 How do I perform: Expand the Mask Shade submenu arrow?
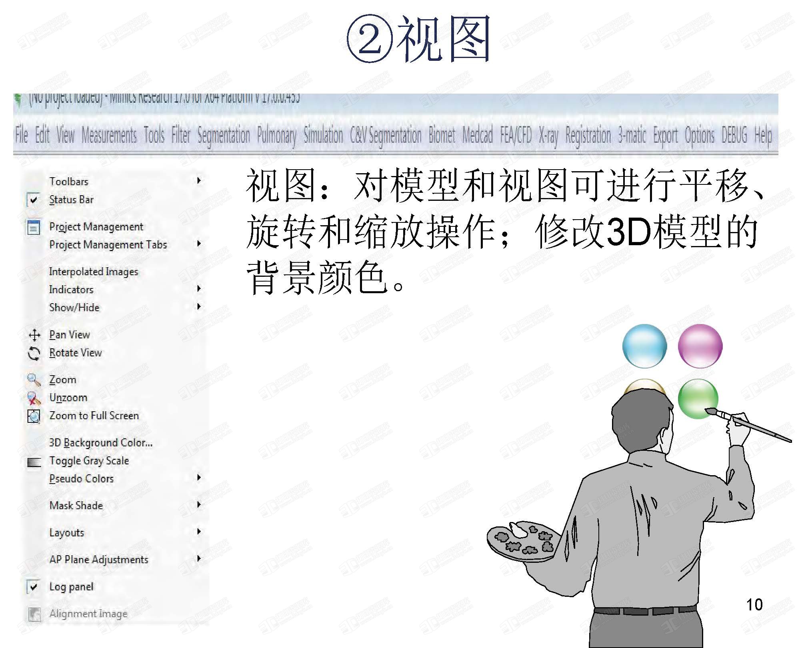[x=199, y=505]
